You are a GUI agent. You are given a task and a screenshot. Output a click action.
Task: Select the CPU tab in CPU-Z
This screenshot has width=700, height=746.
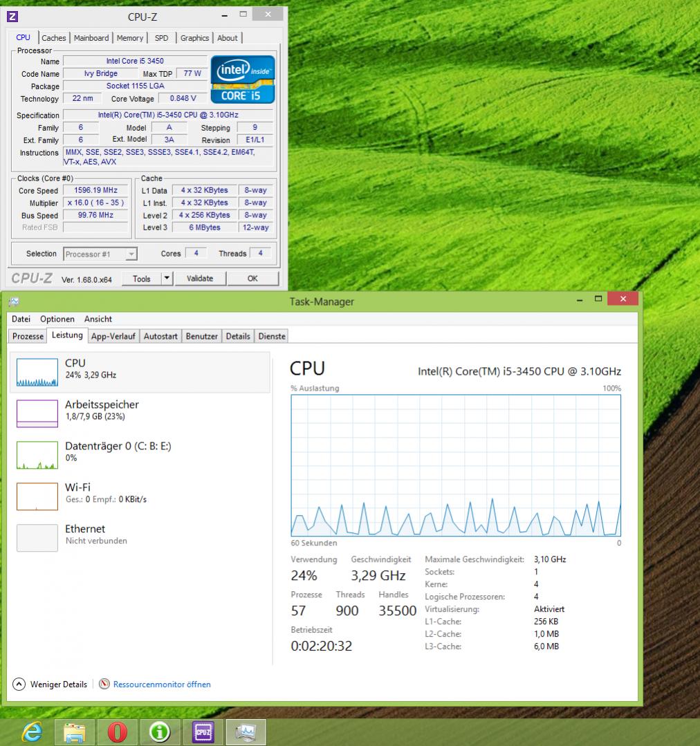click(x=23, y=37)
